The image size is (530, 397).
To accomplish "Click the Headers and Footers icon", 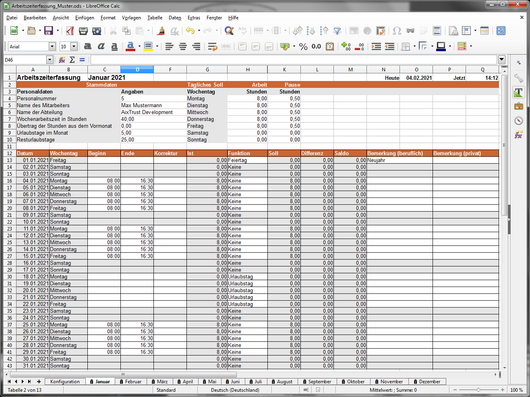I will (437, 31).
